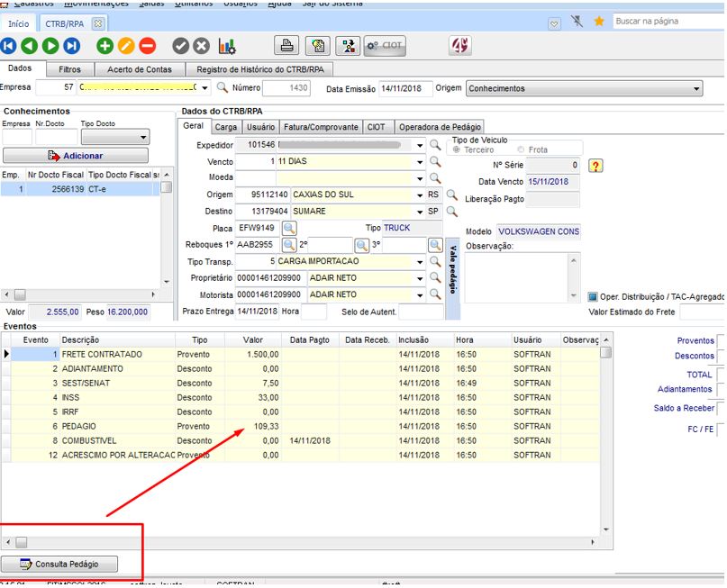This screenshot has height=588, width=727.
Task: Click the Eventos horizontal scrollbar
Action: pyautogui.click(x=297, y=543)
